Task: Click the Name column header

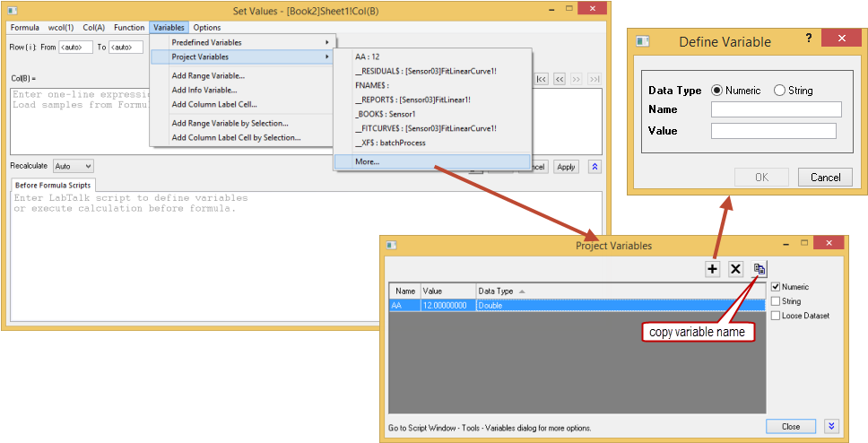Action: tap(405, 291)
